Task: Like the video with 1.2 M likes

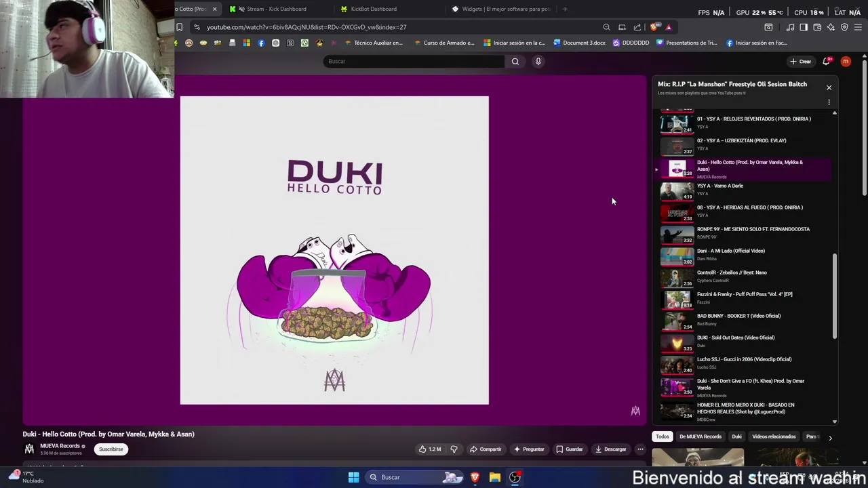Action: coord(430,449)
